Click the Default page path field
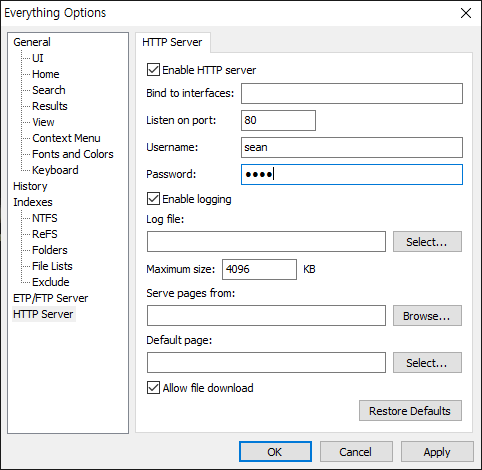The width and height of the screenshot is (482, 470). pyautogui.click(x=266, y=362)
